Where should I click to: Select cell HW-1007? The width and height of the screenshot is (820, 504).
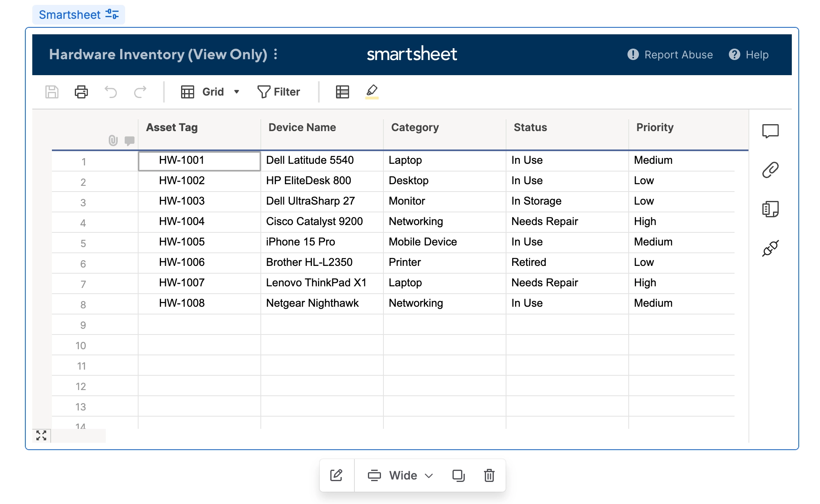[199, 283]
